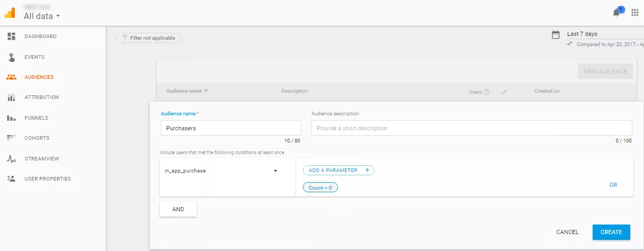
Task: Click the StreamView pulse icon
Action: point(11,158)
